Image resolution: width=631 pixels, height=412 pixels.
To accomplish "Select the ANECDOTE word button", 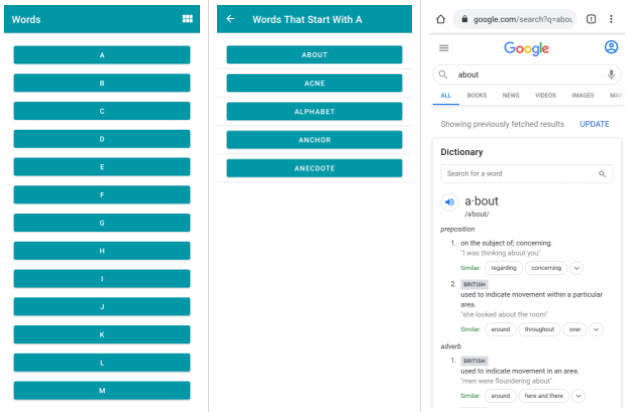I will (x=314, y=168).
